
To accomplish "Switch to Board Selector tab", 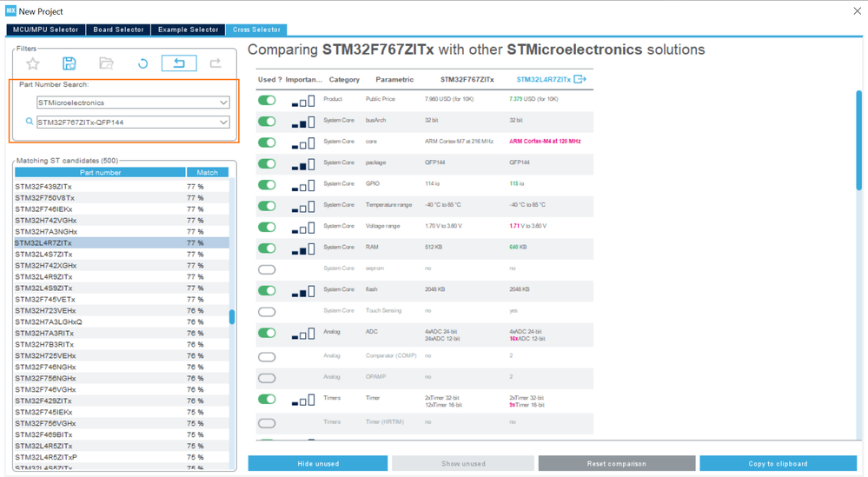I will click(x=118, y=30).
